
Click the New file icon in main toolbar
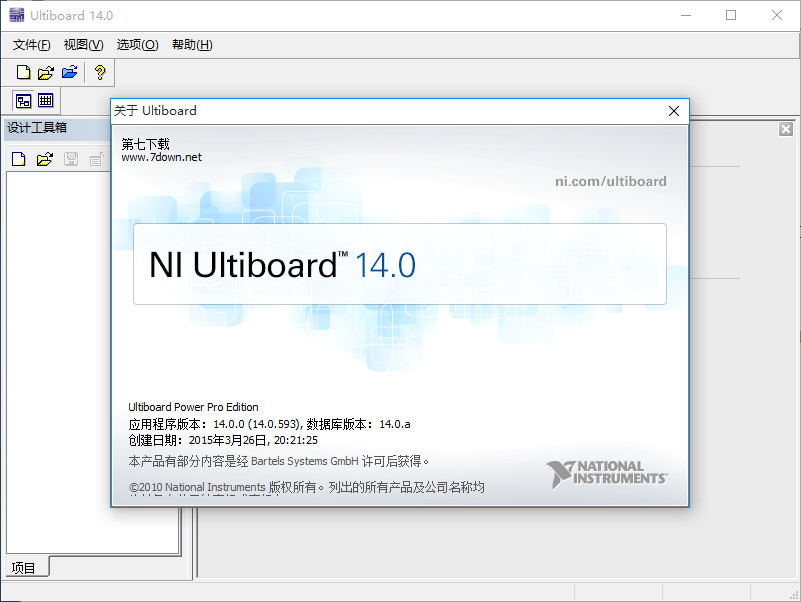[x=23, y=73]
